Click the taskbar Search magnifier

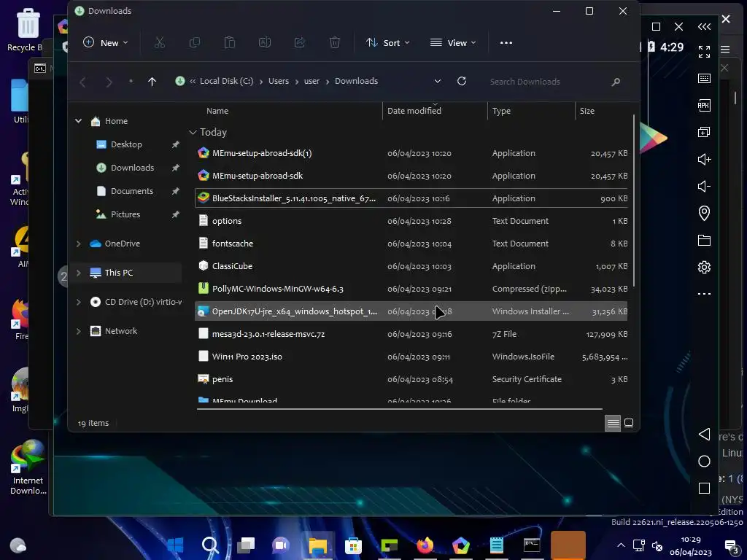(x=210, y=545)
